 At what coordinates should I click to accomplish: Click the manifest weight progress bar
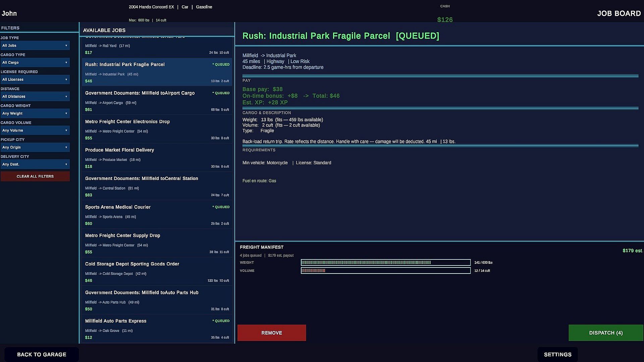pos(386,262)
